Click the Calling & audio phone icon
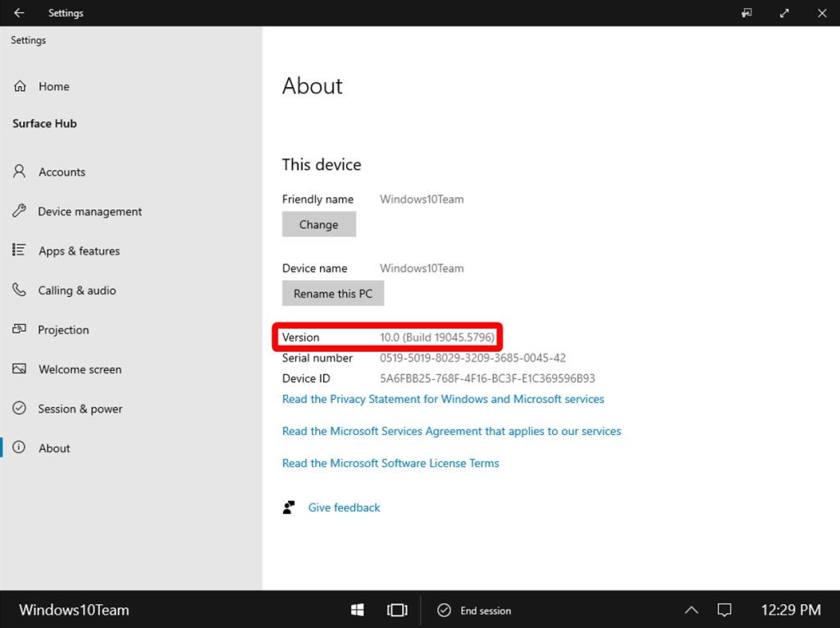Viewport: 840px width, 628px height. (20, 290)
